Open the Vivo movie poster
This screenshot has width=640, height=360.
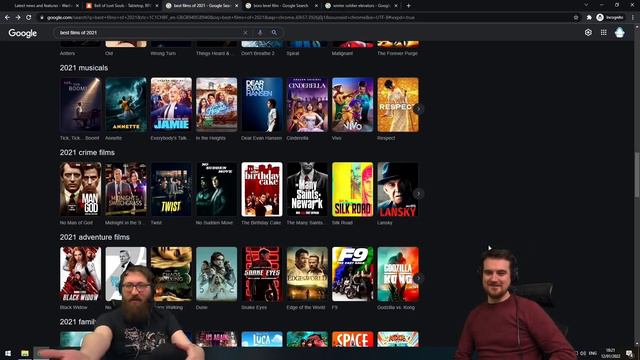[352, 104]
